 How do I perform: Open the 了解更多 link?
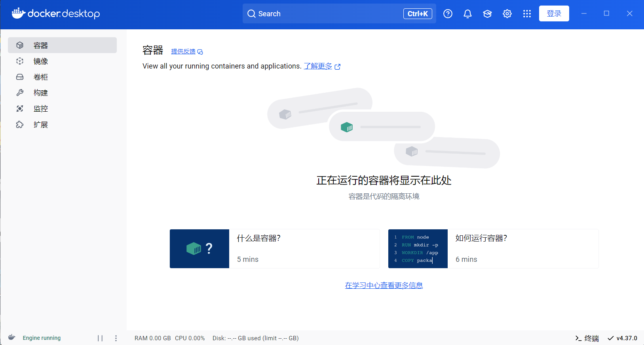click(318, 66)
